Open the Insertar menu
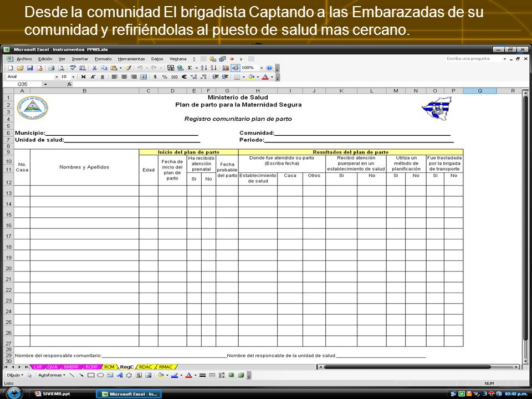The width and height of the screenshot is (532, 399). [80, 59]
